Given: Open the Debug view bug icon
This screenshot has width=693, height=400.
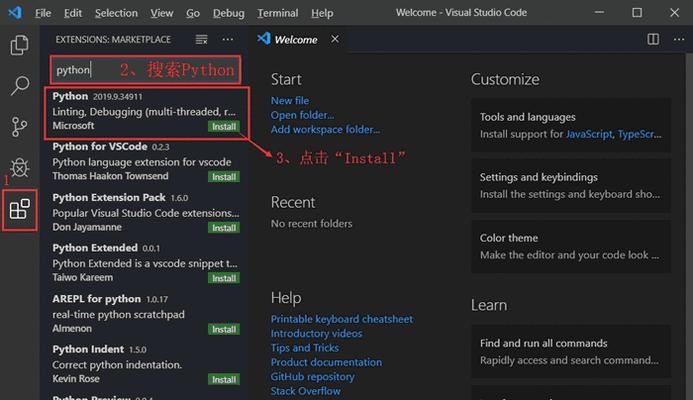Looking at the screenshot, I should 19,168.
